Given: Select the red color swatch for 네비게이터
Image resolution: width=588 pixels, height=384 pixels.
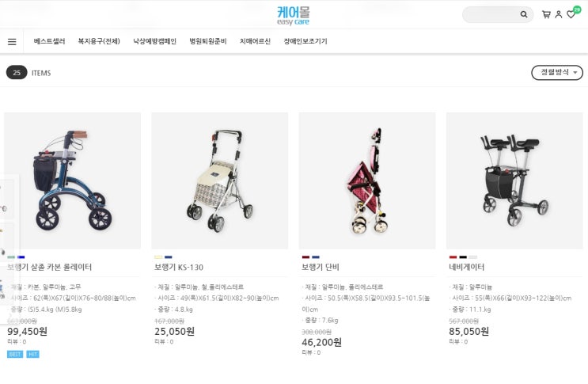Looking at the screenshot, I should (453, 257).
